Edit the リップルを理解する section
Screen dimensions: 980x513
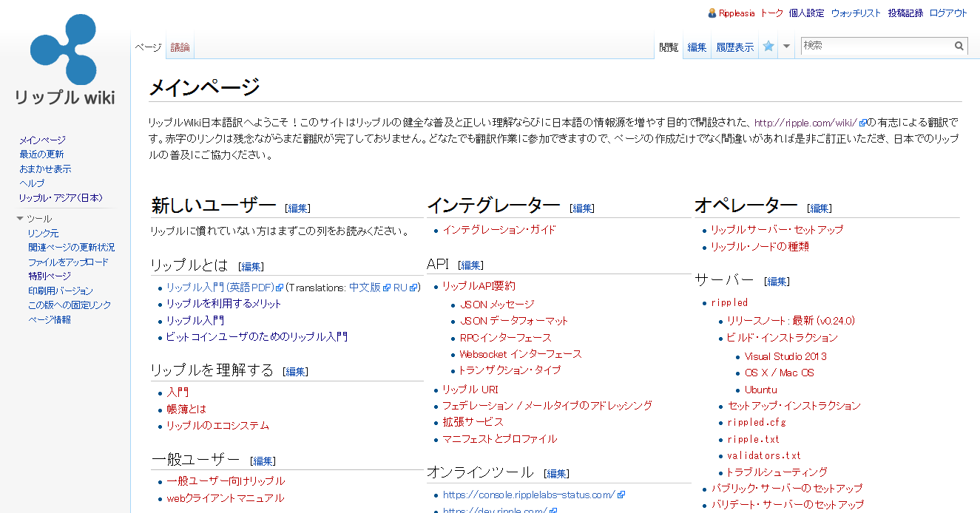tap(296, 372)
